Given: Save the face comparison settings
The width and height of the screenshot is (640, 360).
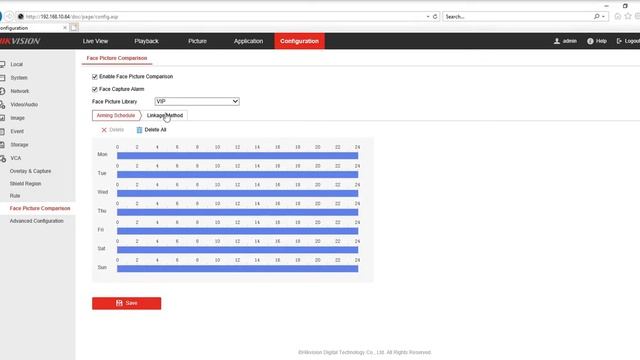Looking at the screenshot, I should pos(127,303).
